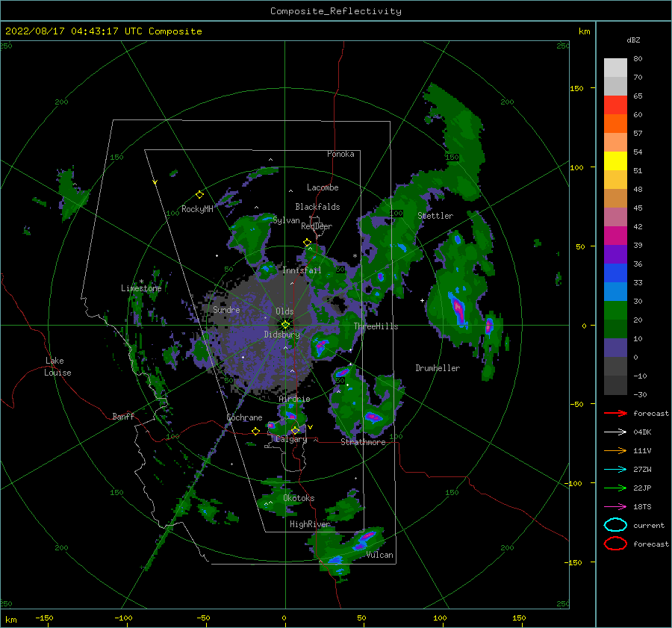Click the yellow diamond marker below Cochrane
Viewport: 672px width, 628px height.
[255, 431]
